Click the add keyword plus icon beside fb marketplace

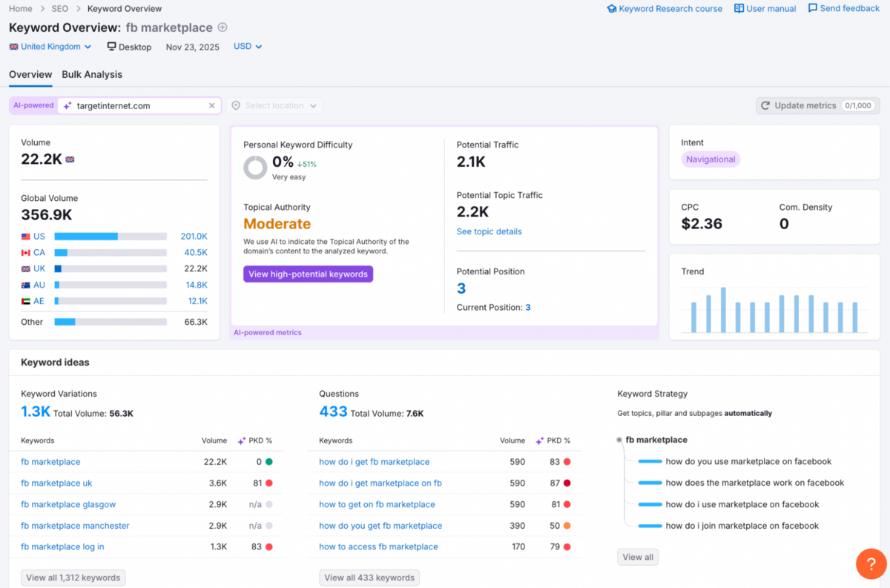click(x=222, y=27)
